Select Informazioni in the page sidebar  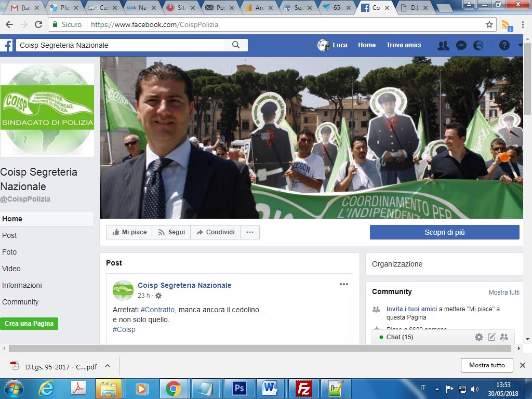pos(22,285)
